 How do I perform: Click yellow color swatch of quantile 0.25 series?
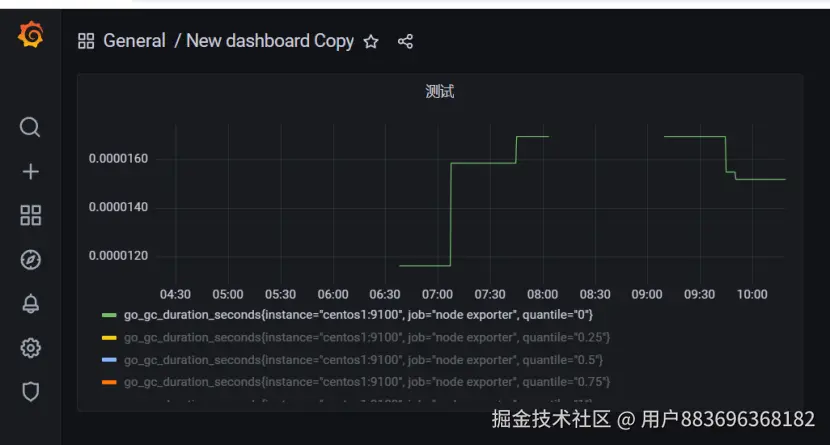coord(109,337)
